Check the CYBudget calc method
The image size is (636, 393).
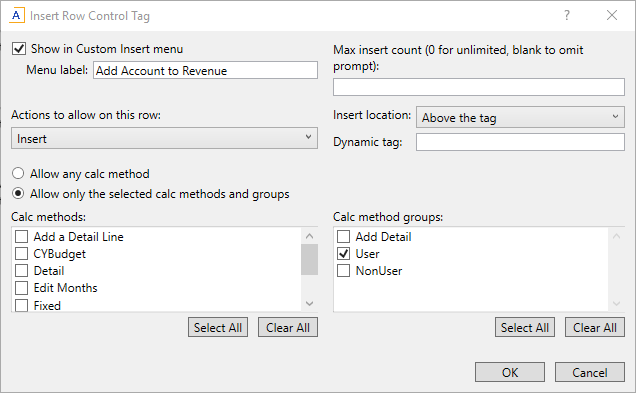click(x=21, y=253)
